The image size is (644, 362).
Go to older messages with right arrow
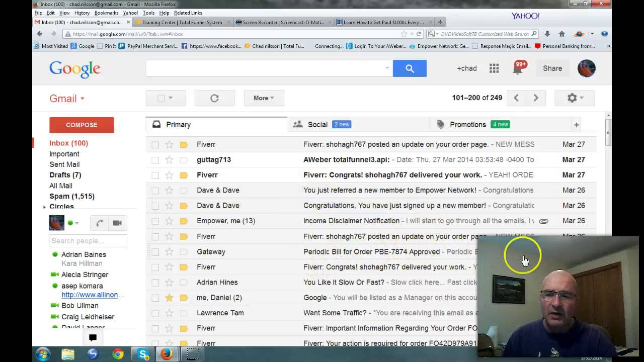536,98
